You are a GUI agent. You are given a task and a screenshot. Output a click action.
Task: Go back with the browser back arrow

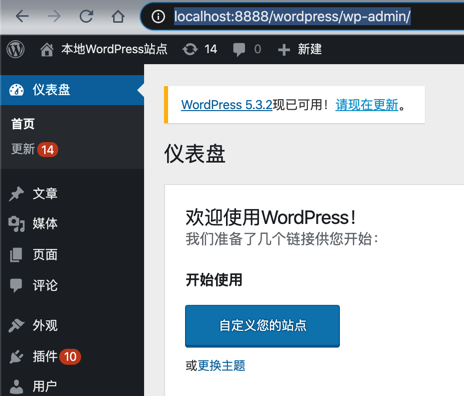point(22,16)
